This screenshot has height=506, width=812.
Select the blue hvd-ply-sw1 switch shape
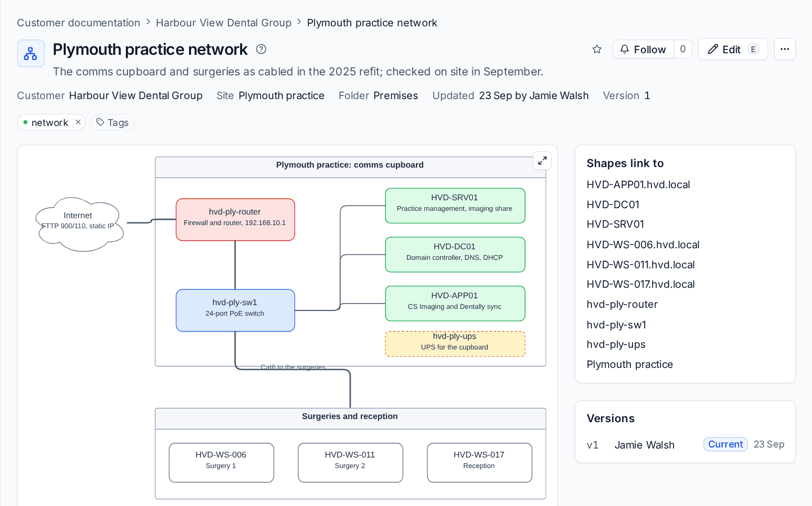click(235, 310)
